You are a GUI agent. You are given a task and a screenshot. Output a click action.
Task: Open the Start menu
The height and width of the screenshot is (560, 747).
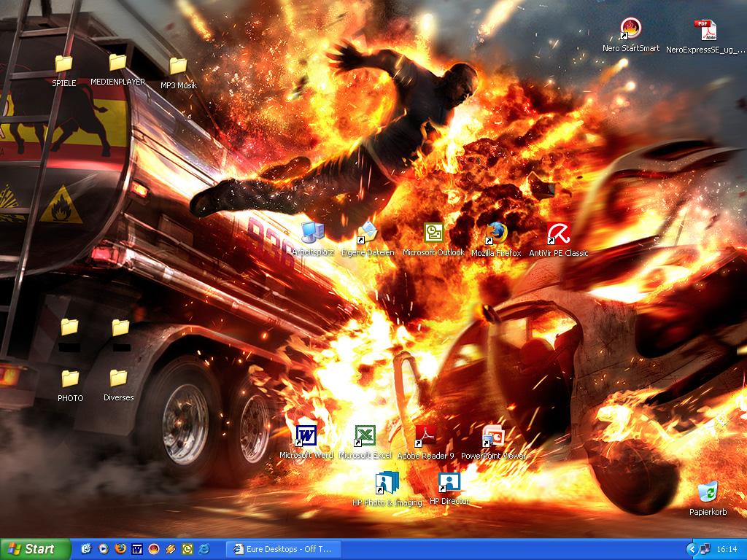[x=35, y=549]
